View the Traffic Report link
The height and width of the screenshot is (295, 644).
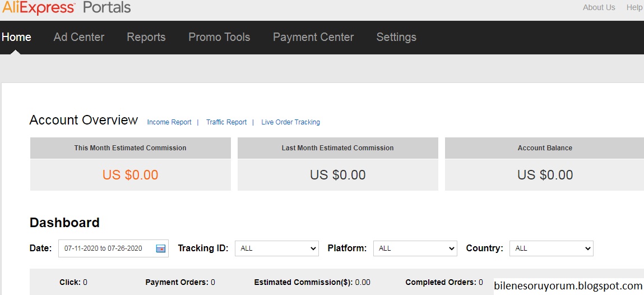pyautogui.click(x=226, y=122)
